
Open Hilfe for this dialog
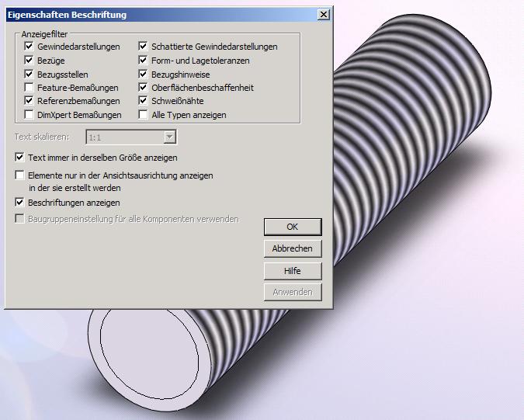(x=293, y=271)
